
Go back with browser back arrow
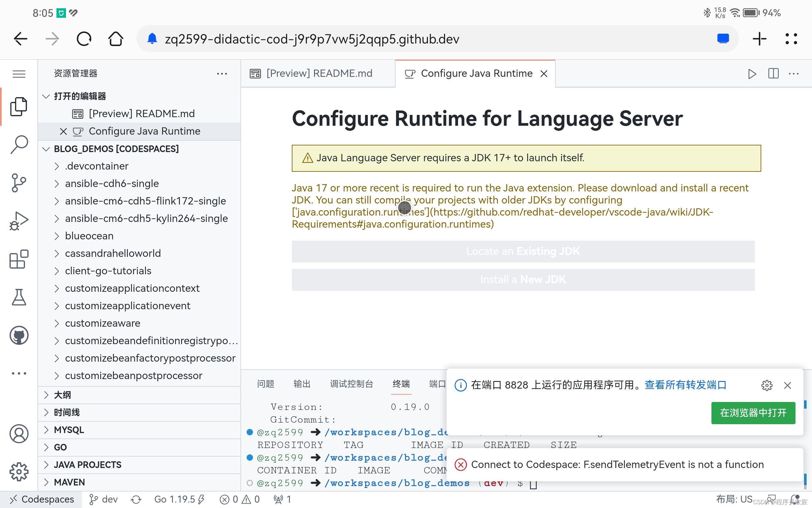click(21, 39)
